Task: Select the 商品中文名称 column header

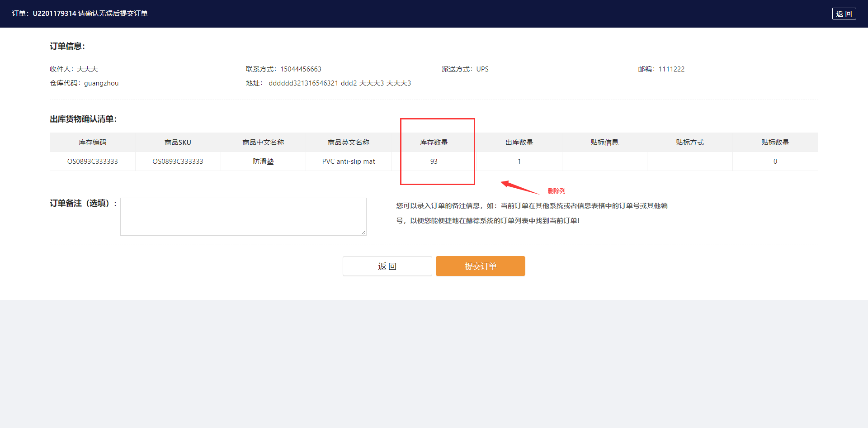Action: point(263,142)
